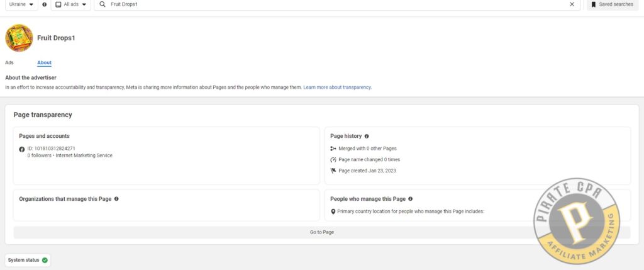Click info icon for People who manage this Page

(410, 199)
